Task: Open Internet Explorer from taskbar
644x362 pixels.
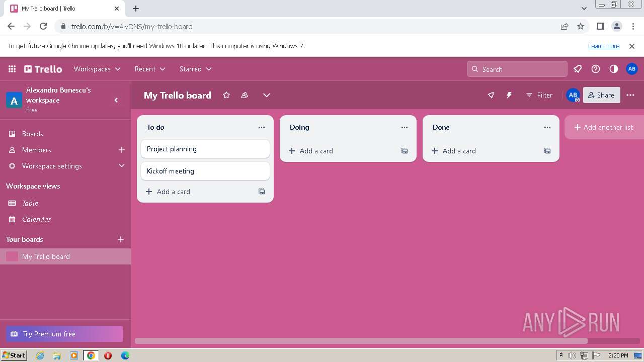Action: pyautogui.click(x=40, y=355)
